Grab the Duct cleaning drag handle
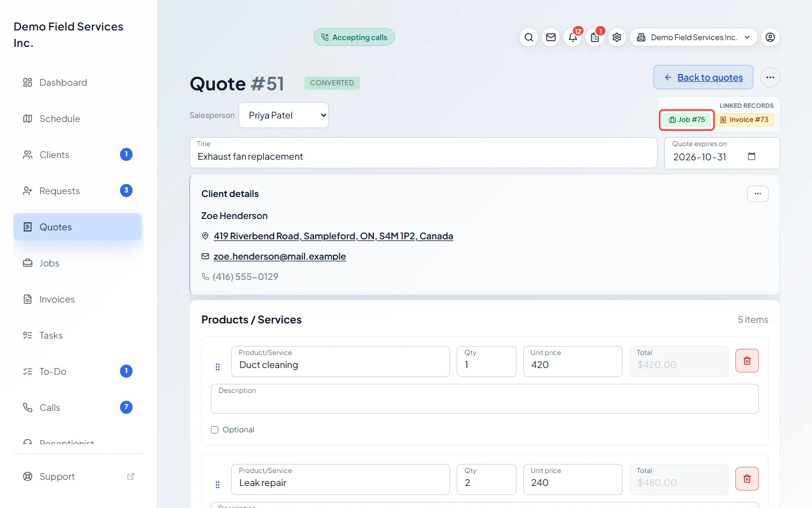 [218, 367]
